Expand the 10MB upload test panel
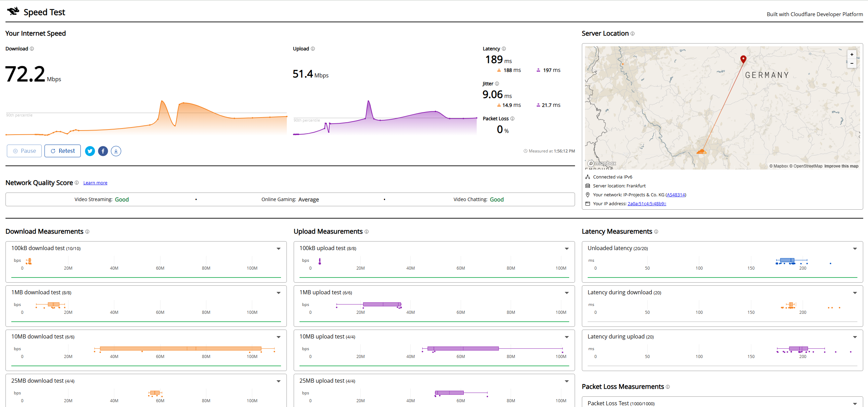Image resolution: width=868 pixels, height=407 pixels. point(567,337)
